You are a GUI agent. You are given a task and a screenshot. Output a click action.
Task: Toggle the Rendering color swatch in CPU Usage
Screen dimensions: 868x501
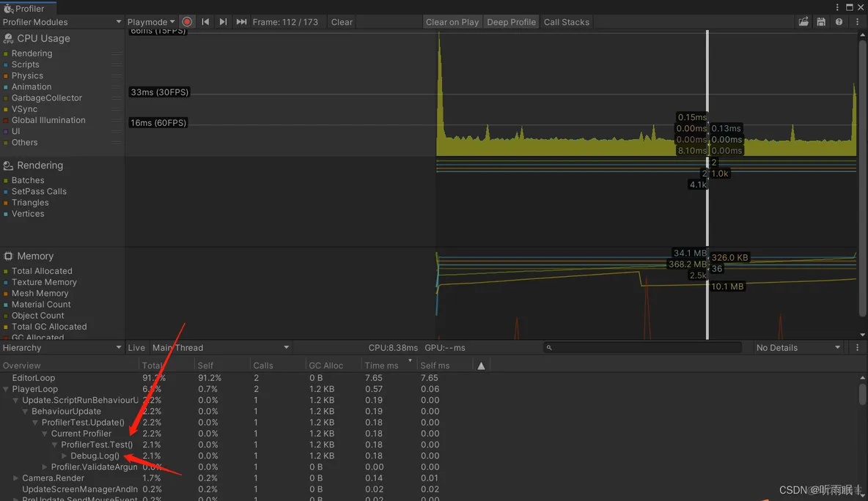[x=6, y=54]
